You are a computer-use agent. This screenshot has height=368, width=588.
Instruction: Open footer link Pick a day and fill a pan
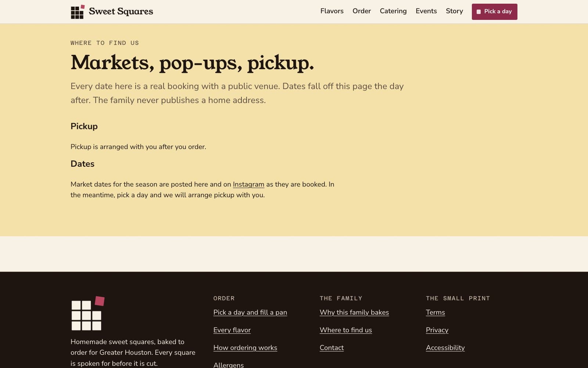coord(250,312)
